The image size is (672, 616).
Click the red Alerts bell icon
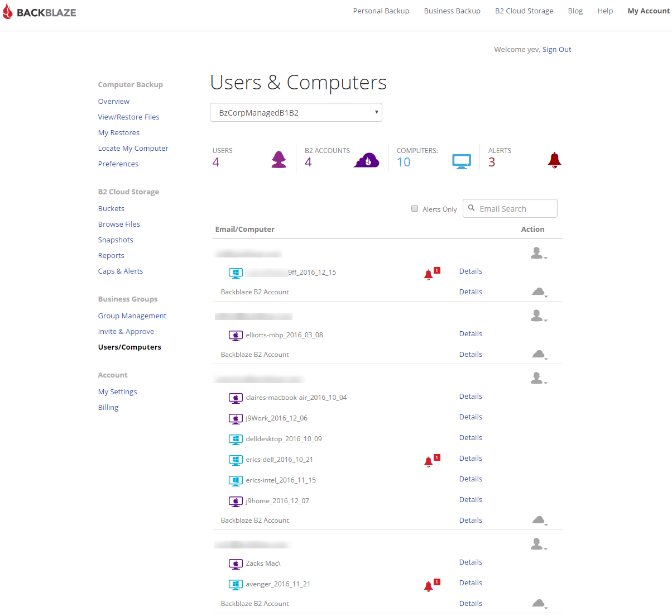554,160
